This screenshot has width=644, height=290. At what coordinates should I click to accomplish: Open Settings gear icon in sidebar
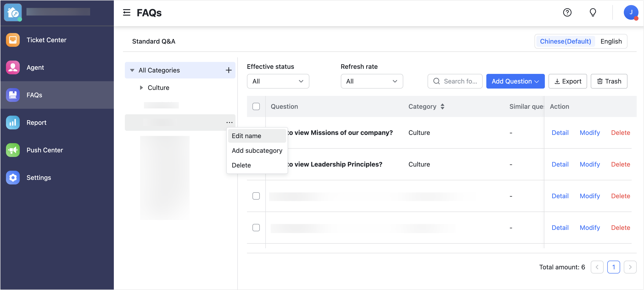13,178
